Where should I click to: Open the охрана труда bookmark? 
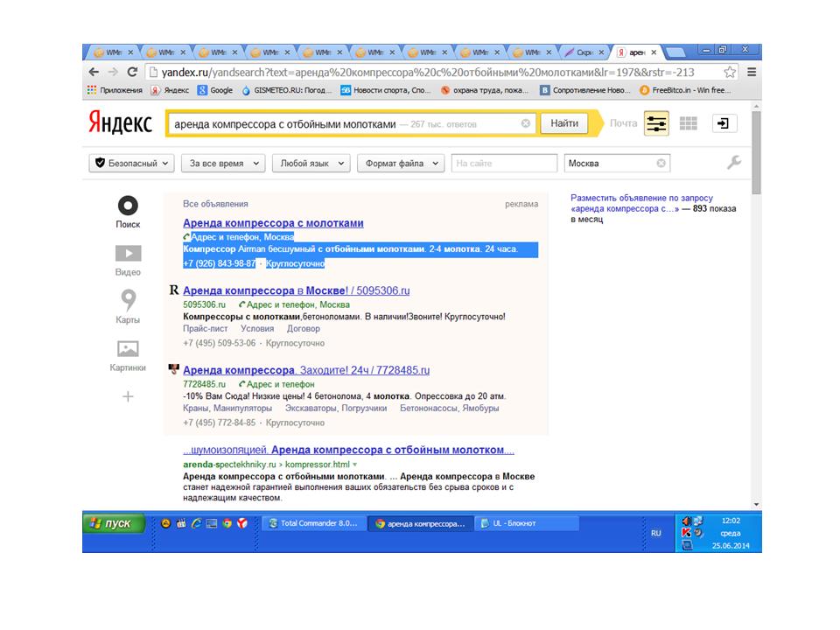(484, 90)
